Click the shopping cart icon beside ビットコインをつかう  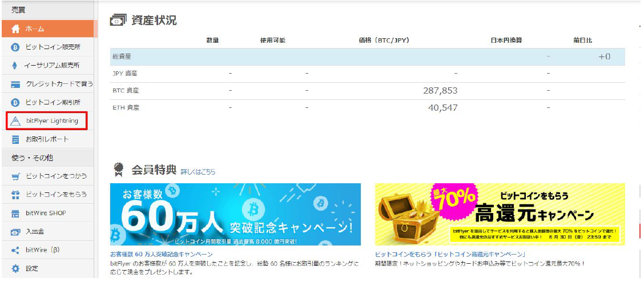click(15, 176)
